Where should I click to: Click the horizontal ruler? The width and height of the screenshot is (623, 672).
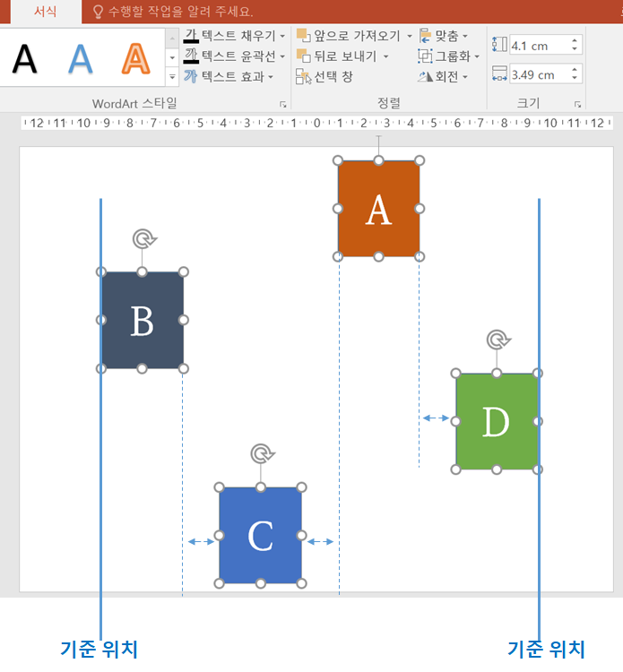point(316,124)
